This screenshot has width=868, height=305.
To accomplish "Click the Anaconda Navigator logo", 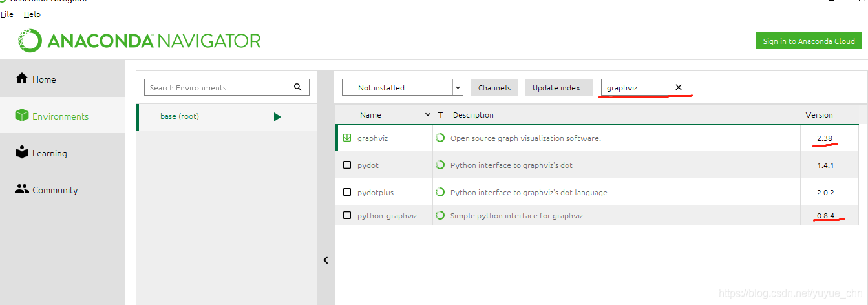I will coord(140,41).
